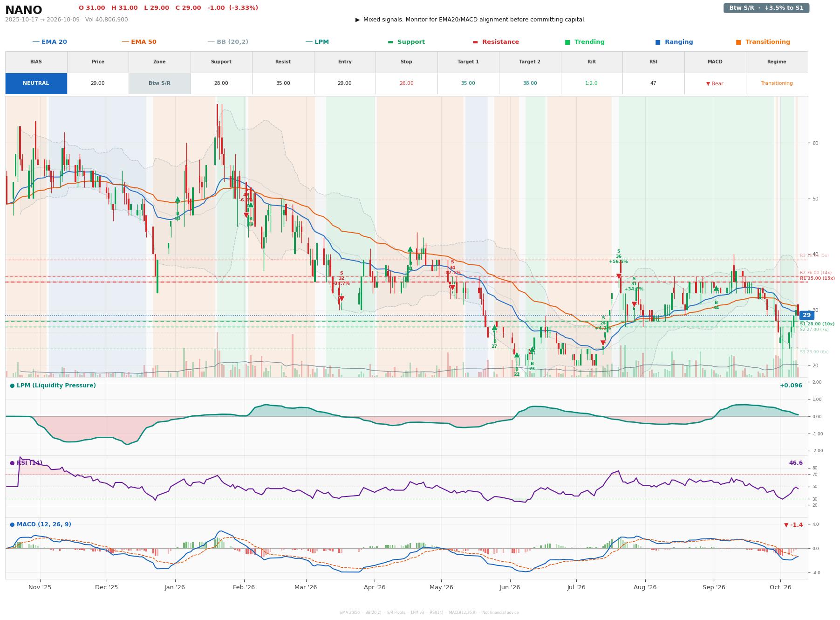Click the LPM reading +0.096
This screenshot has height=620, width=840.
click(x=791, y=386)
